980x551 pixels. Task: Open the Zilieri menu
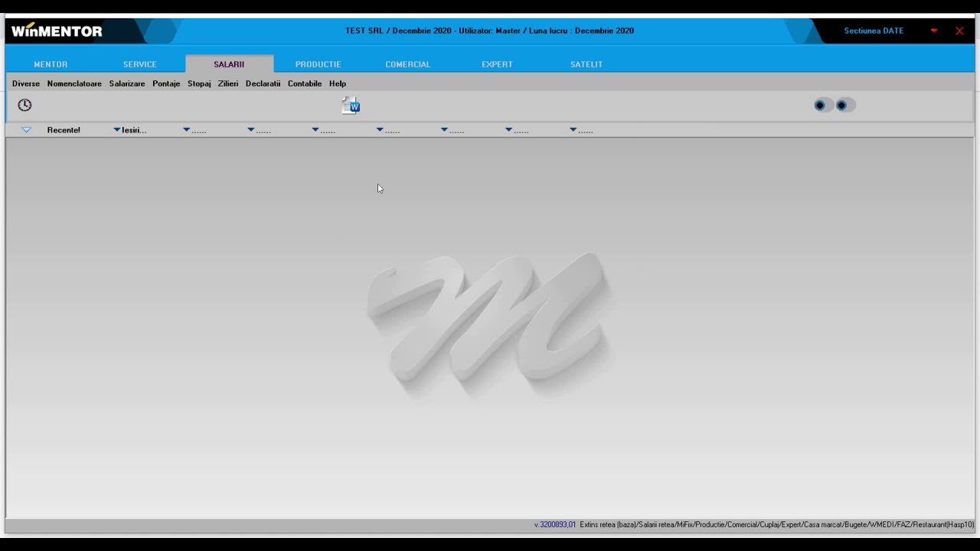pyautogui.click(x=228, y=83)
